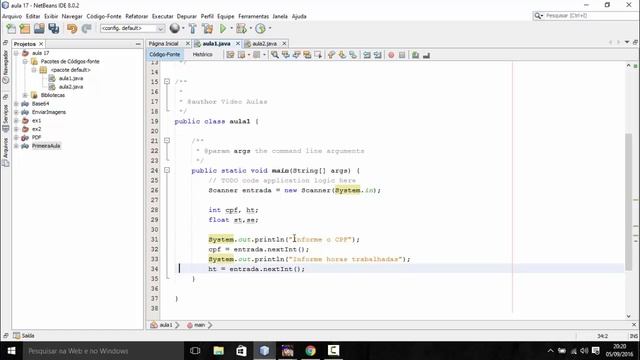The height and width of the screenshot is (360, 640).
Task: Open dropdown arrow beside the globe browser icon
Action: pyautogui.click(x=183, y=28)
